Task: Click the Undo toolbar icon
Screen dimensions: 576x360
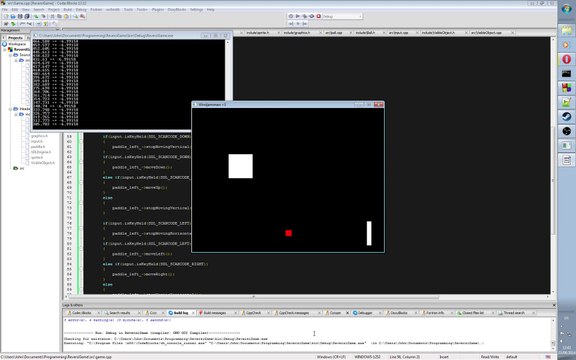Action: (36, 17)
